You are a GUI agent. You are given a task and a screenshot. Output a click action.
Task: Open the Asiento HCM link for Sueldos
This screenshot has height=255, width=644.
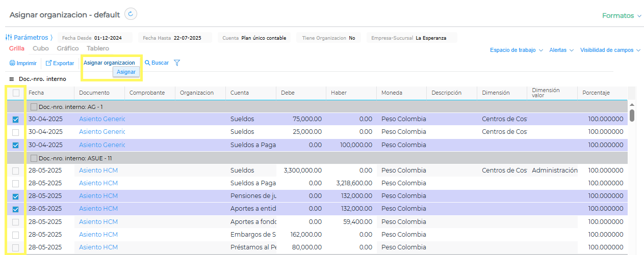98,171
